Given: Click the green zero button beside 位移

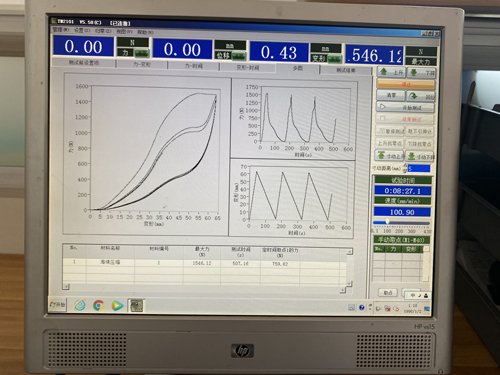Looking at the screenshot, I should click(x=239, y=56).
